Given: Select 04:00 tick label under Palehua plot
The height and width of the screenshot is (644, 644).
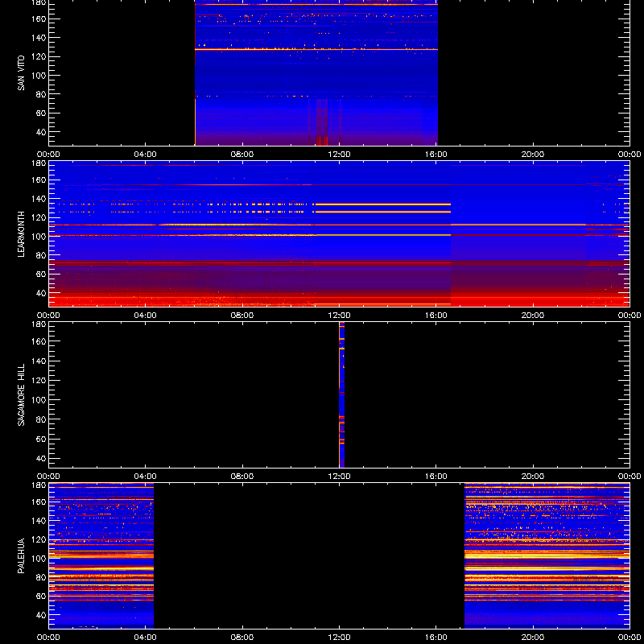Looking at the screenshot, I should coord(146,638).
